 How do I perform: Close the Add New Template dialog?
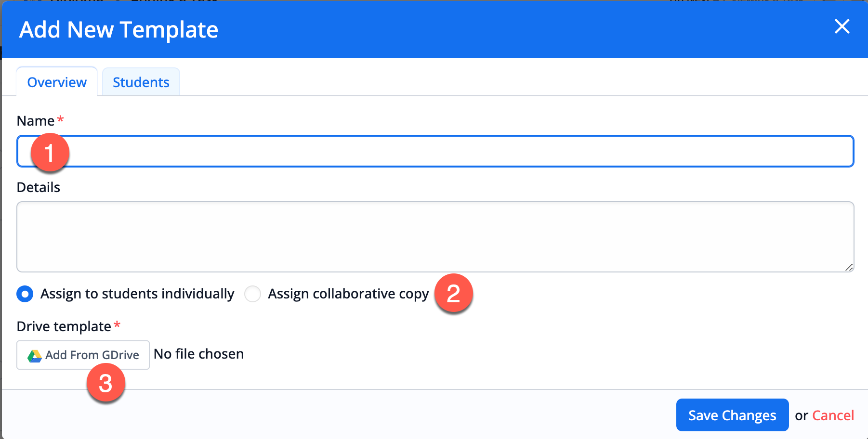point(842,26)
